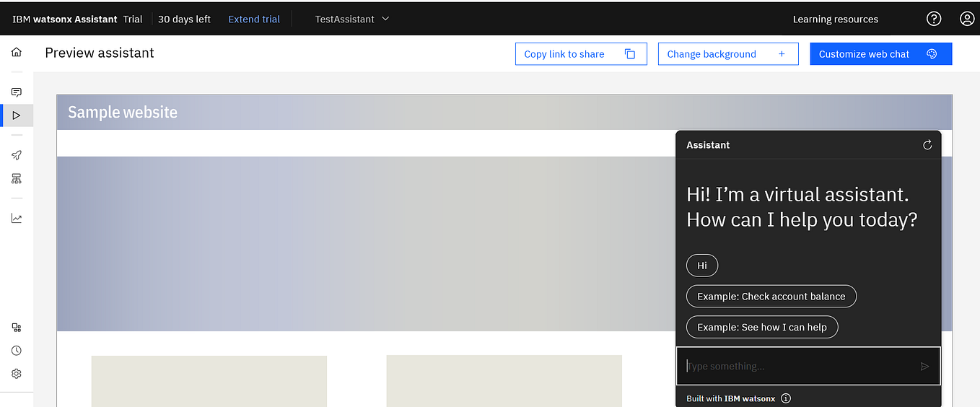The height and width of the screenshot is (407, 980).
Task: Open the Actions chat icon in sidebar
Action: 17,92
